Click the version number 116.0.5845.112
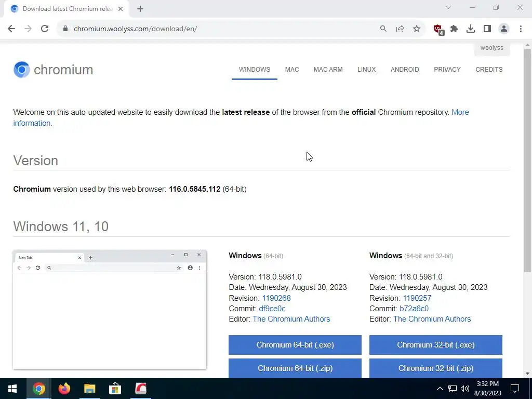The height and width of the screenshot is (399, 532). coord(195,189)
